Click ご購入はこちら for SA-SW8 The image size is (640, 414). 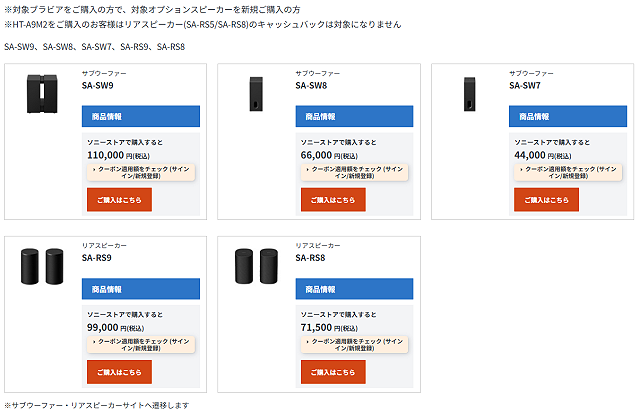(333, 200)
